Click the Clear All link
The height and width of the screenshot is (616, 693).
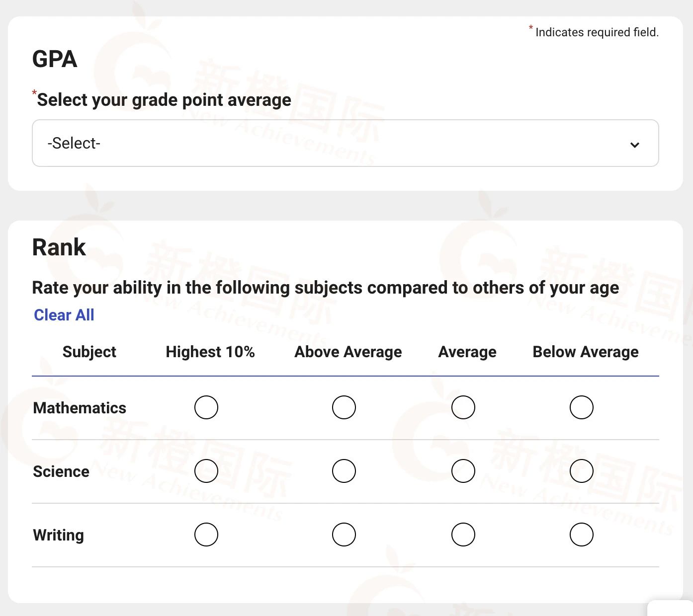pos(64,315)
